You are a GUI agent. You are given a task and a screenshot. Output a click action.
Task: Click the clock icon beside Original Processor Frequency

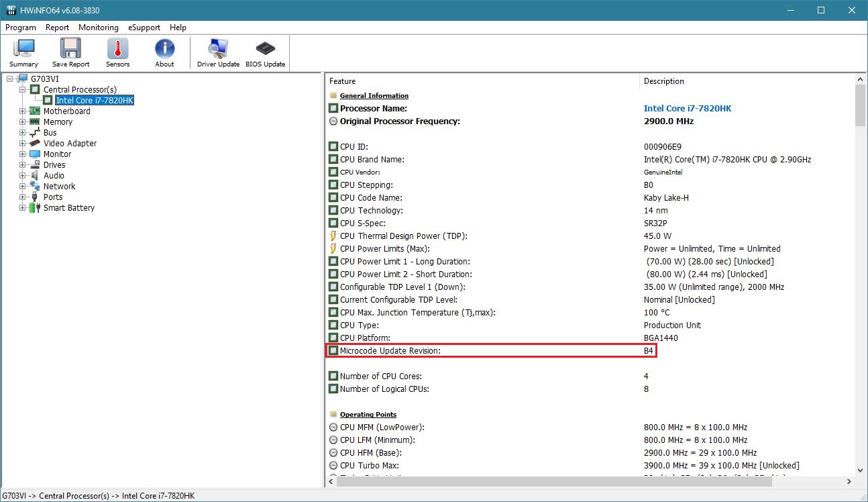click(333, 121)
